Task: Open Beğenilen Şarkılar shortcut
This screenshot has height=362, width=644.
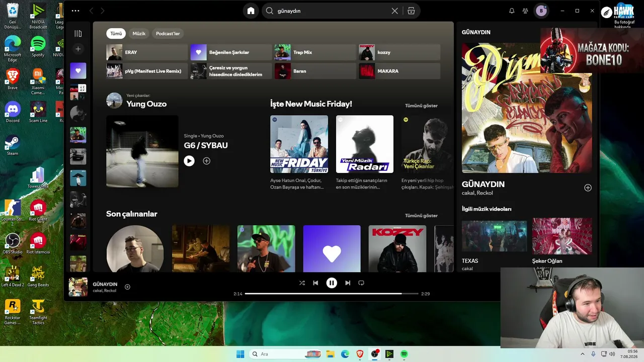Action: pyautogui.click(x=231, y=52)
